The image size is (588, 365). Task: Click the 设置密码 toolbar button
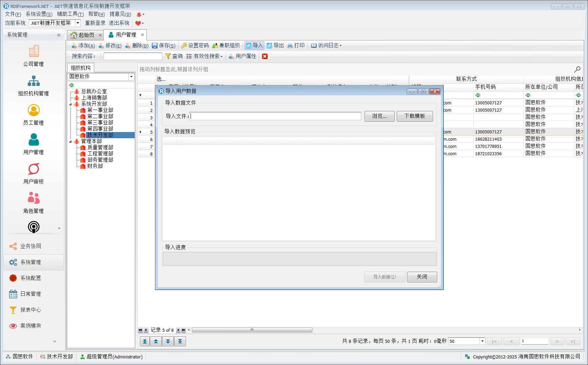click(x=195, y=46)
